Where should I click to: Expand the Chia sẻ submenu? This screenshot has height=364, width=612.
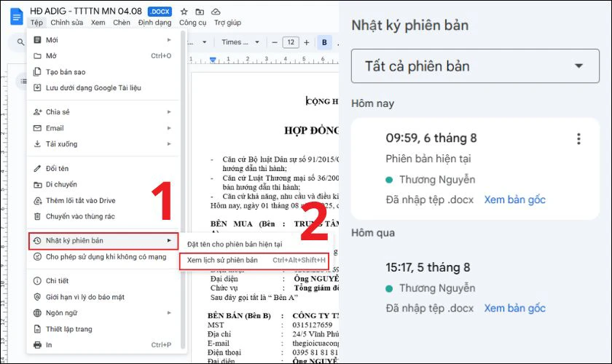(x=103, y=112)
